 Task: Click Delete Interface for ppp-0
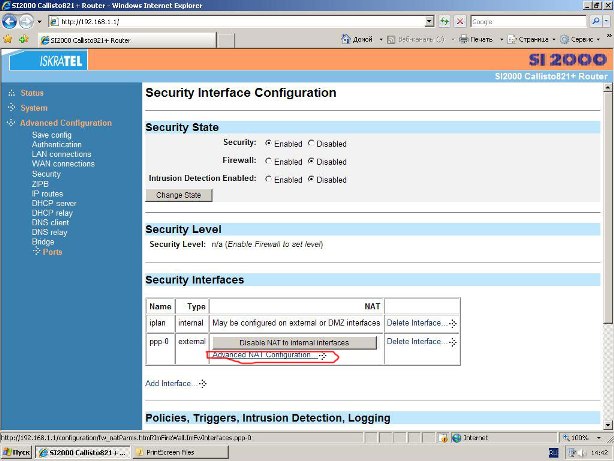click(x=422, y=342)
